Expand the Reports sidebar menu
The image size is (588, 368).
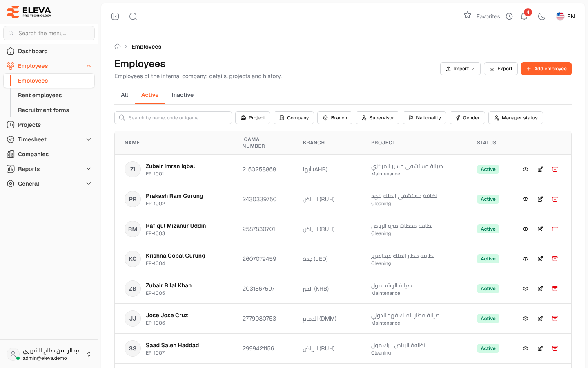pos(49,169)
